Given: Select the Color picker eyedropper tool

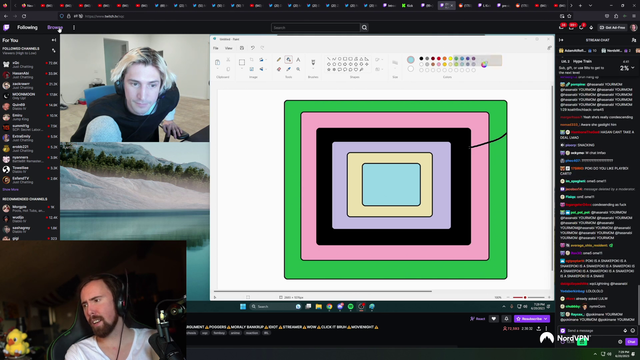Looking at the screenshot, I should 289,69.
